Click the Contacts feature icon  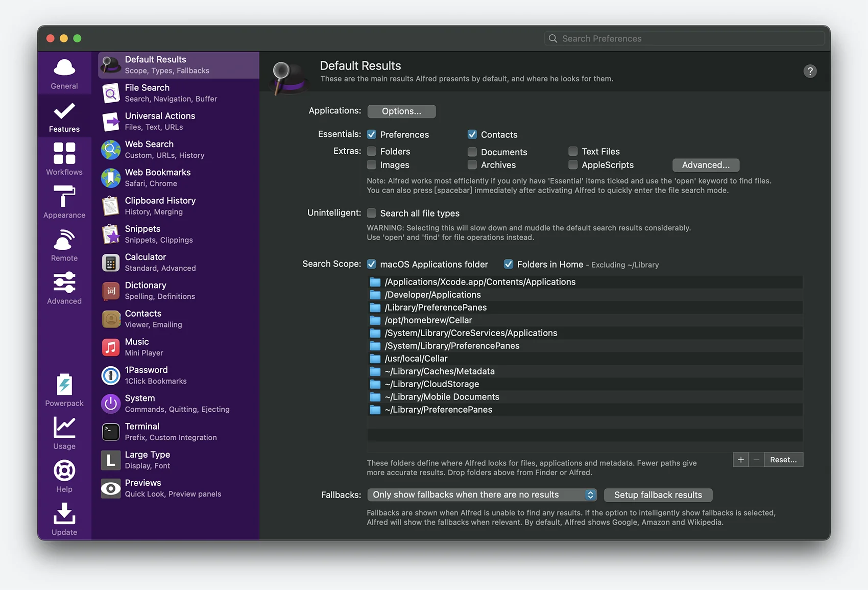[x=111, y=319]
